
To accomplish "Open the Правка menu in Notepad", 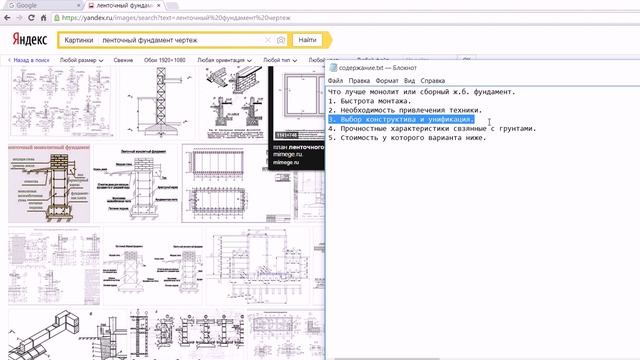I will click(359, 81).
